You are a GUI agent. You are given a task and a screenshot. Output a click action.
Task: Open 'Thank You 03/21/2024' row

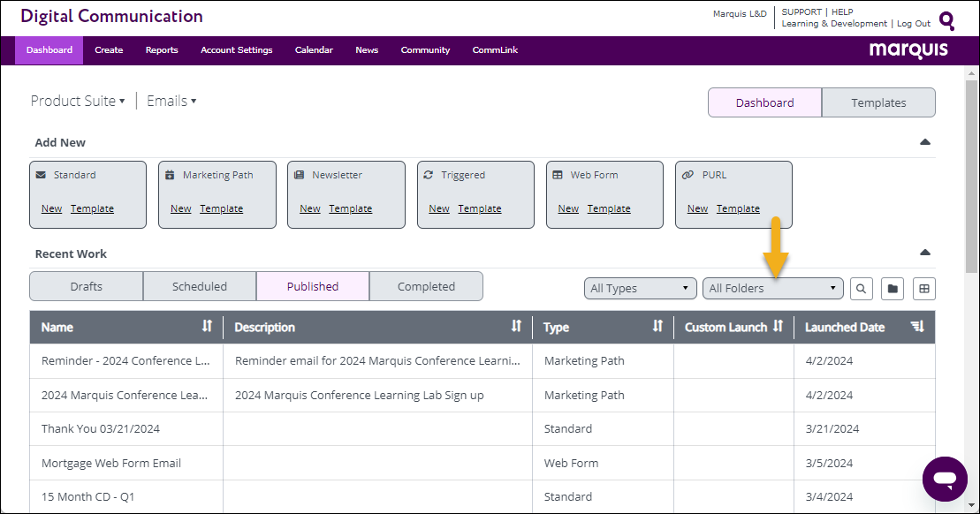coord(482,428)
